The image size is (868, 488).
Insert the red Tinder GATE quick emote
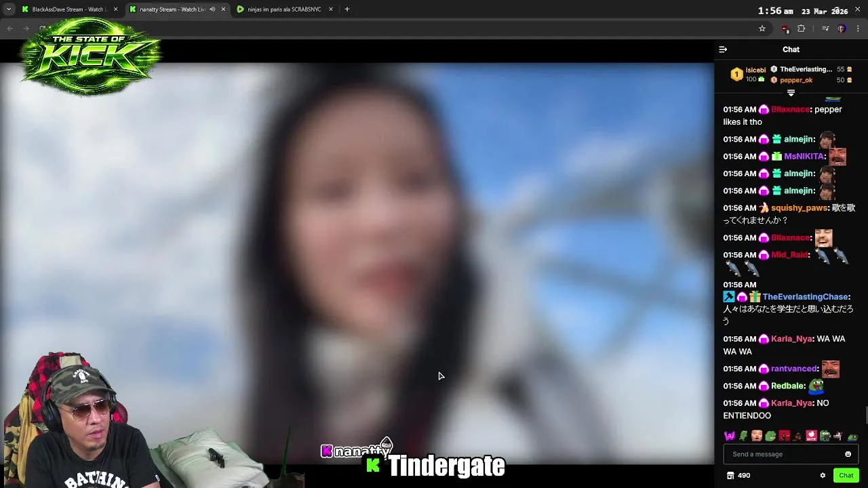pos(811,436)
